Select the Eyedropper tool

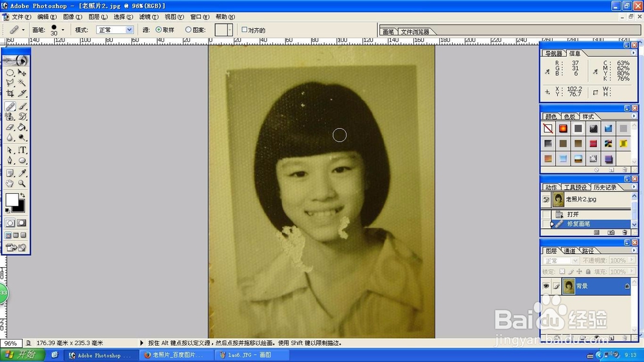pyautogui.click(x=22, y=173)
